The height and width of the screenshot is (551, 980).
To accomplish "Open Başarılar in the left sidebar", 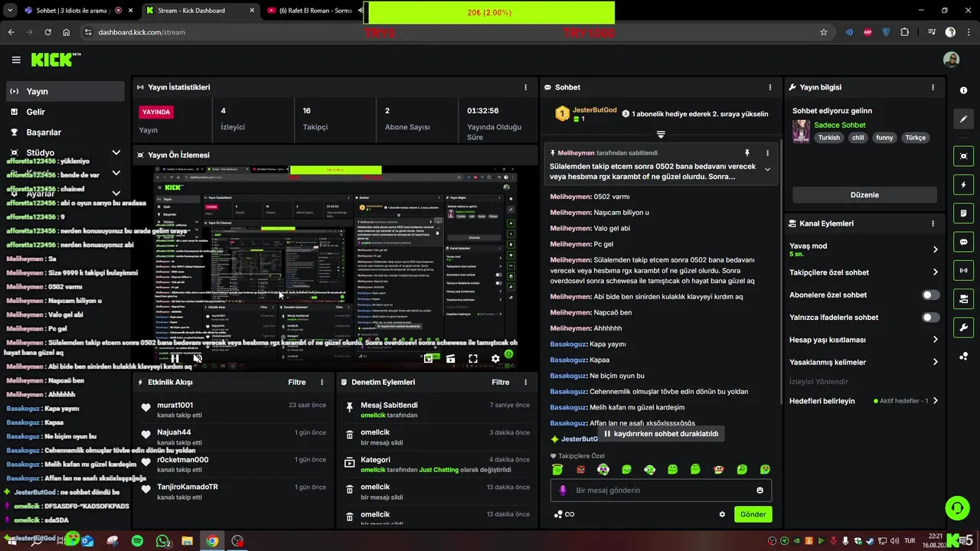I will [65, 132].
